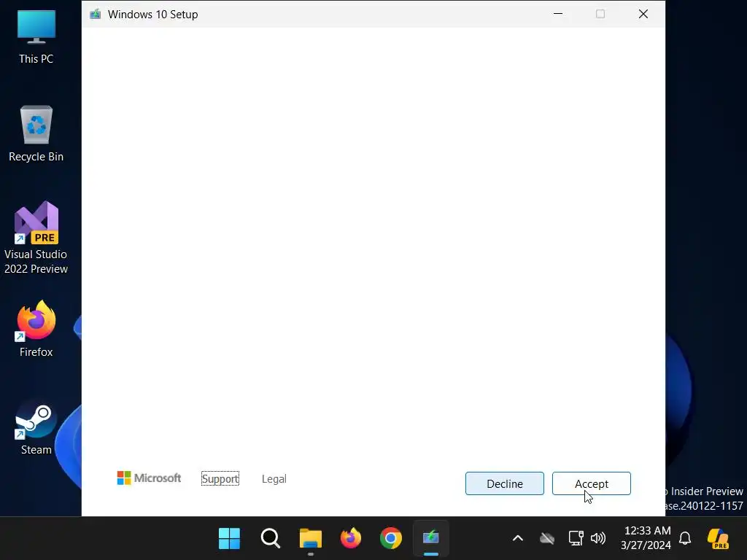The image size is (747, 560).
Task: Select Visual Studio 2022 Preview desktop shortcut
Action: 36,238
